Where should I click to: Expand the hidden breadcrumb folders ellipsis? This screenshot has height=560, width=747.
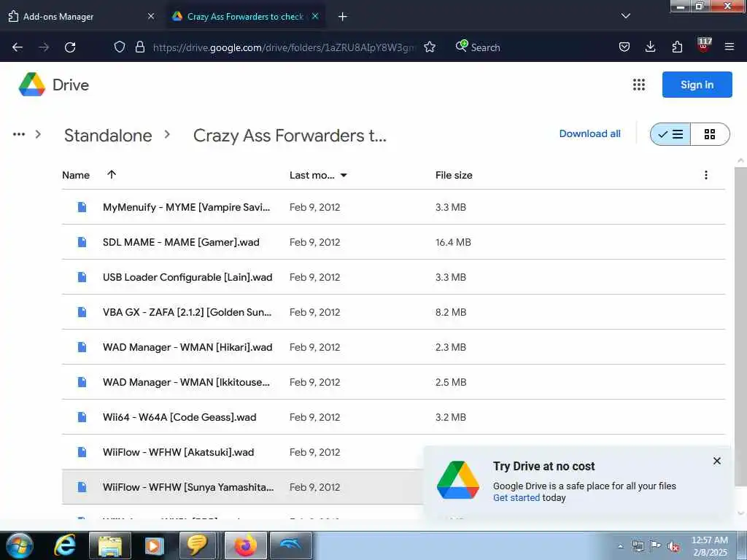[x=18, y=134]
